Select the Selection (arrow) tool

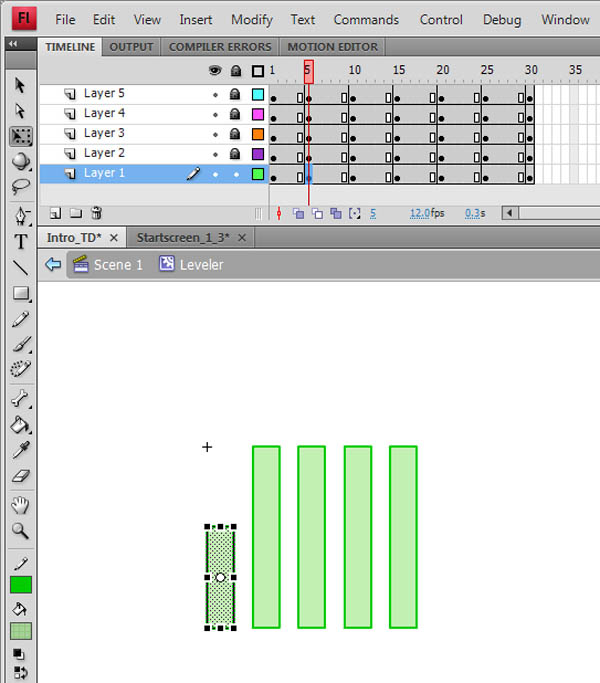click(x=20, y=85)
